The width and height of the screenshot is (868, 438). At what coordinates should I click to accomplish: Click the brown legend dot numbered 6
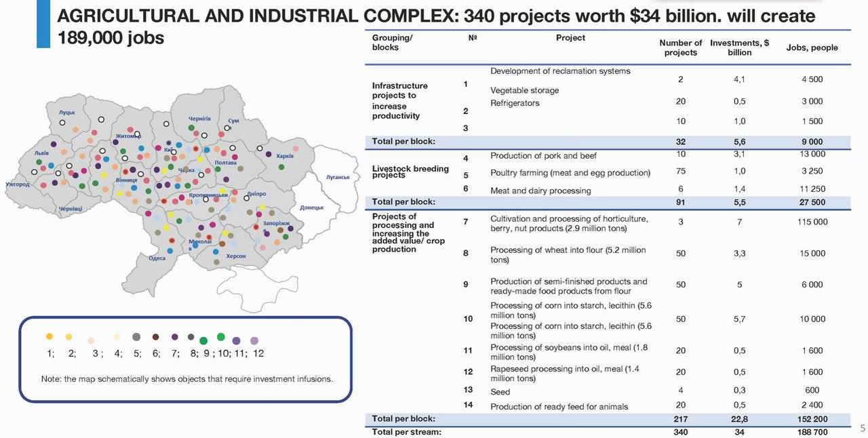pos(155,336)
